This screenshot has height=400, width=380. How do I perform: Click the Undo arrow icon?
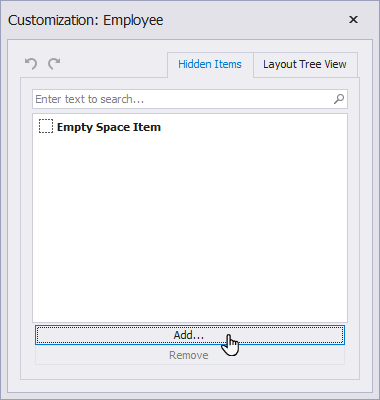[x=31, y=64]
